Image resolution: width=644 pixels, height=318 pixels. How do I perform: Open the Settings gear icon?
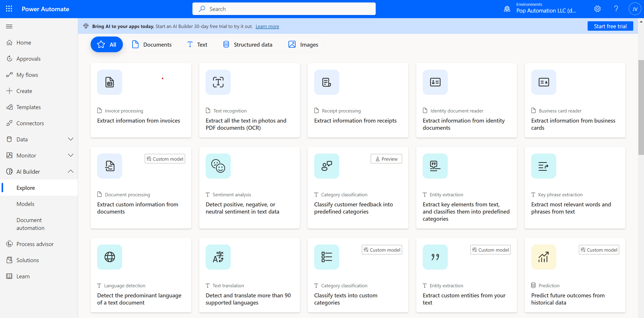(597, 9)
